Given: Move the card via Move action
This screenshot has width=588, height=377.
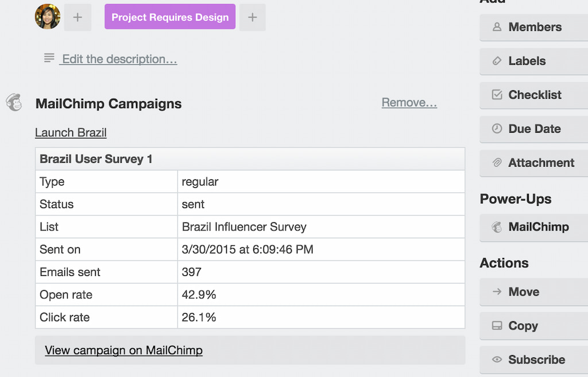Looking at the screenshot, I should tap(533, 292).
